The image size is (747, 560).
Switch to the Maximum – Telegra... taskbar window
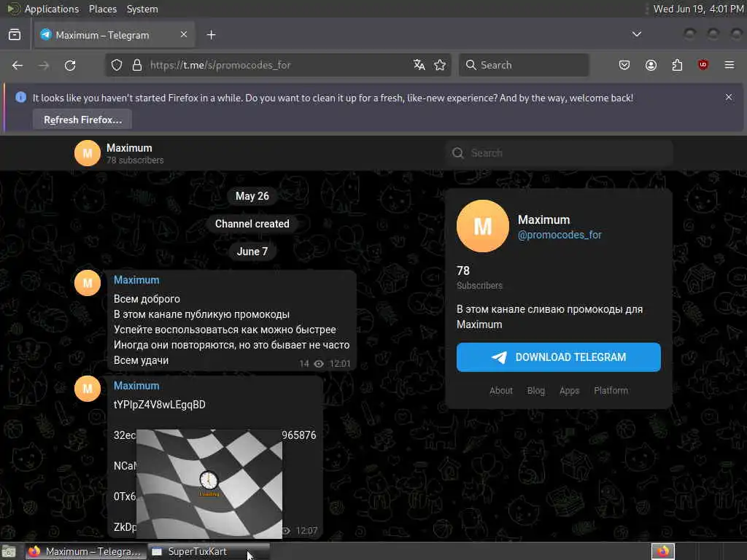tap(86, 551)
